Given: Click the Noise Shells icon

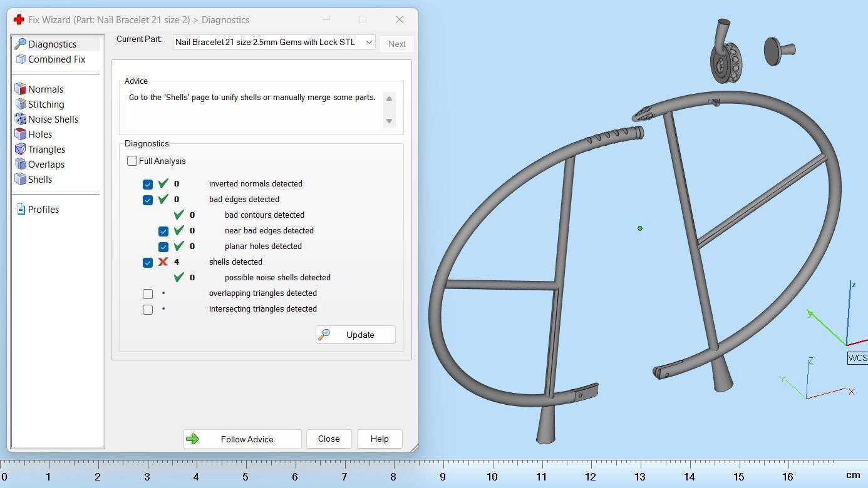Looking at the screenshot, I should pyautogui.click(x=20, y=119).
